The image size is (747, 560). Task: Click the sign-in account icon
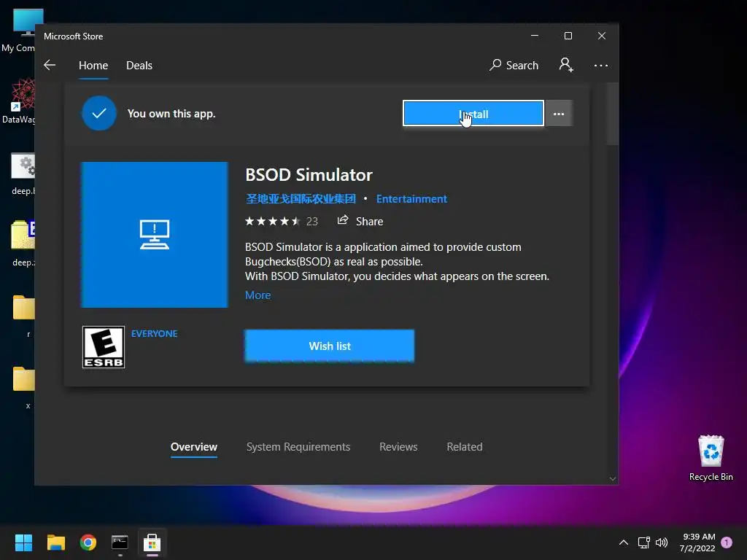(566, 65)
